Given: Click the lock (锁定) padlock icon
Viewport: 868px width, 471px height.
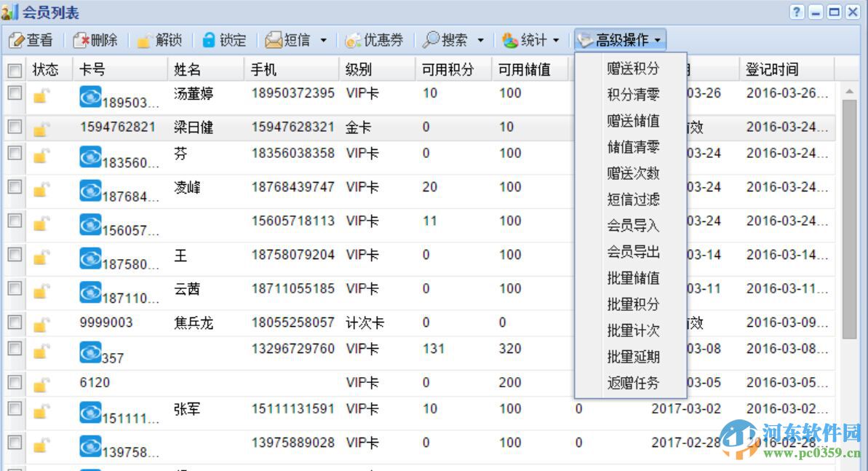Looking at the screenshot, I should click(x=208, y=40).
